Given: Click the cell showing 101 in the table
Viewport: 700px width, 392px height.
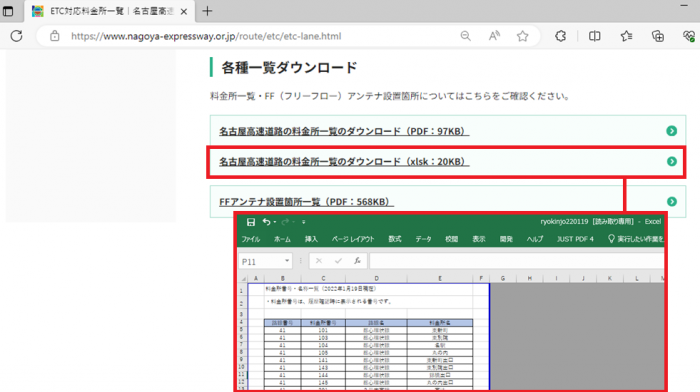Looking at the screenshot, I should (x=323, y=330).
